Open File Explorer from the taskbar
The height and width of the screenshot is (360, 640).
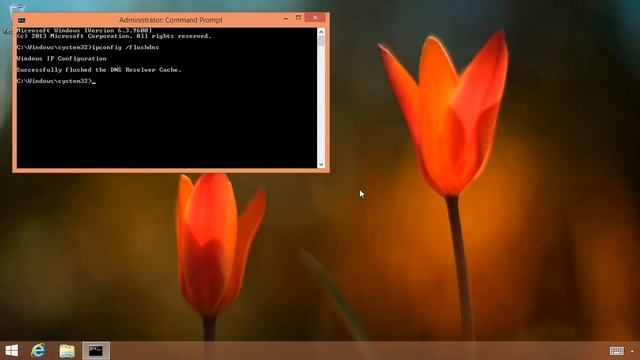67,351
